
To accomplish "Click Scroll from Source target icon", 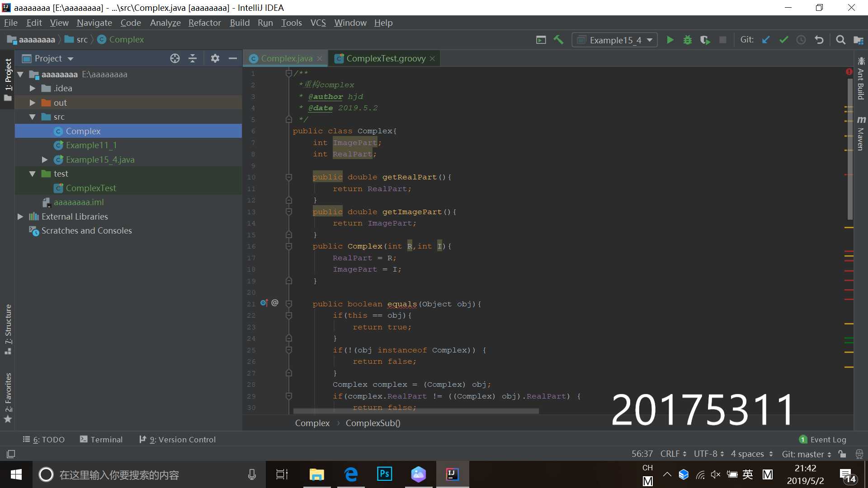I will (x=175, y=58).
